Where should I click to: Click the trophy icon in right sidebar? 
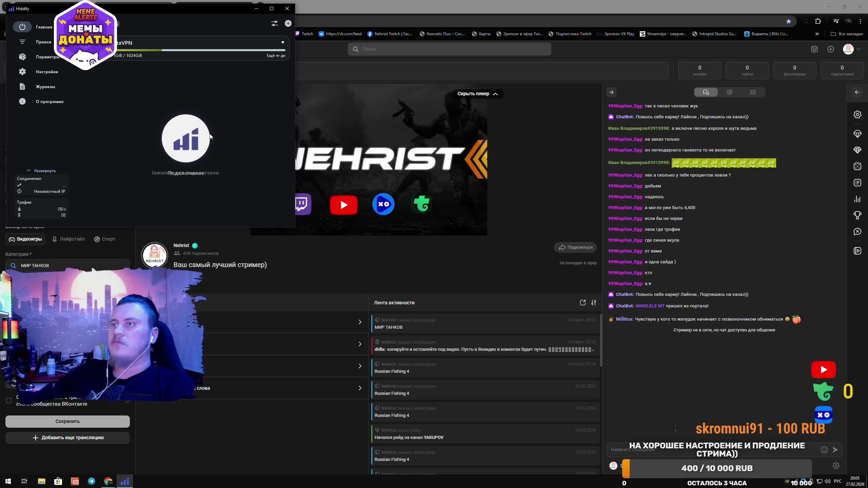[x=857, y=215]
